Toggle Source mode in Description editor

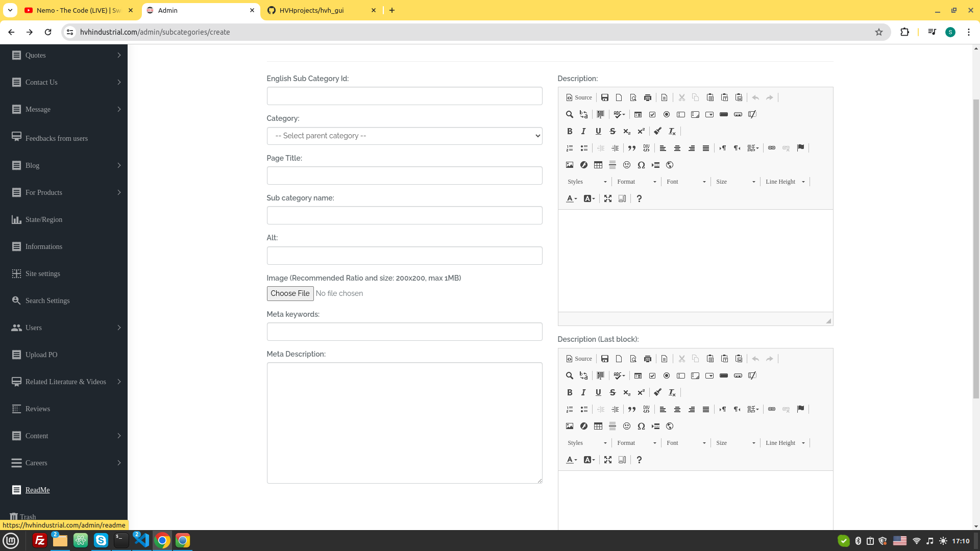click(x=579, y=97)
